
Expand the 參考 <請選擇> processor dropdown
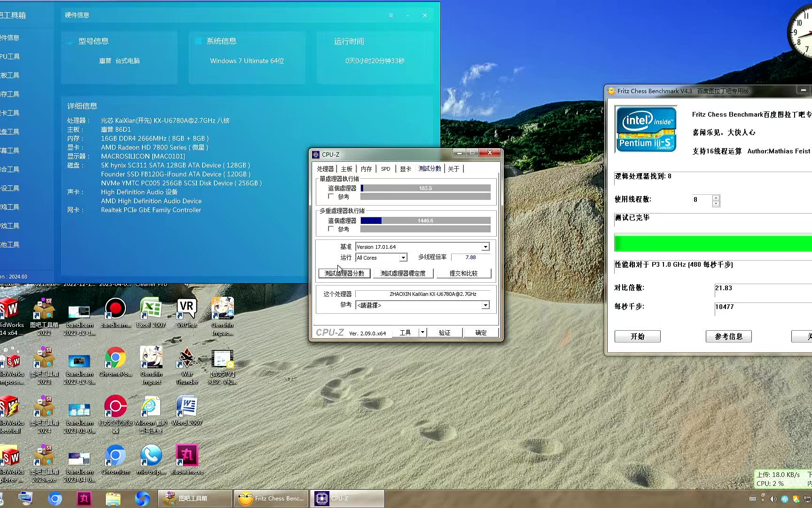(x=485, y=305)
